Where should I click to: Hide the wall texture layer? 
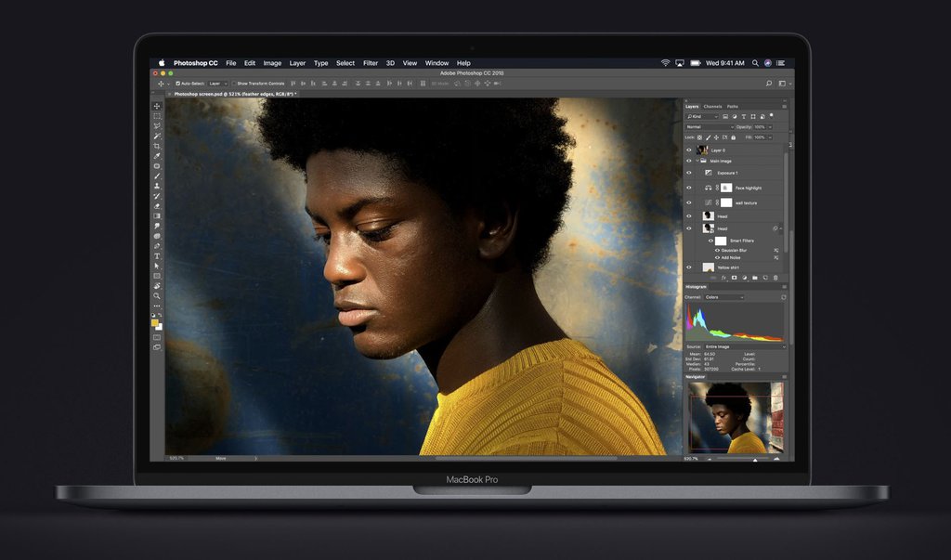[x=689, y=202]
